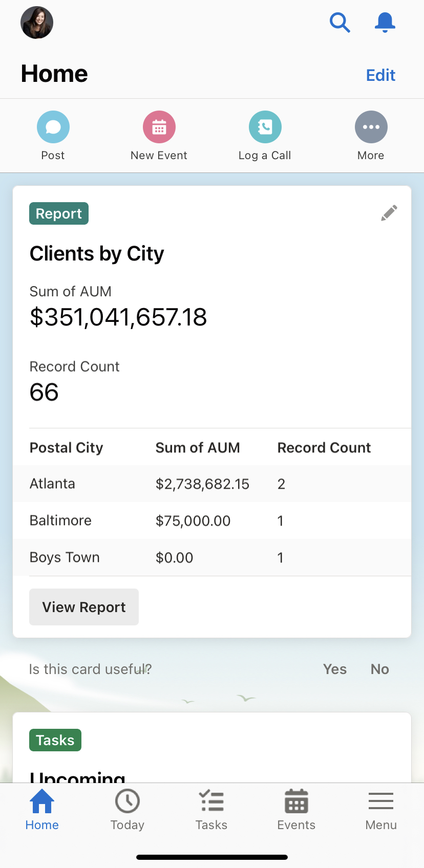Tap the user profile avatar
Image resolution: width=424 pixels, height=868 pixels.
[37, 23]
